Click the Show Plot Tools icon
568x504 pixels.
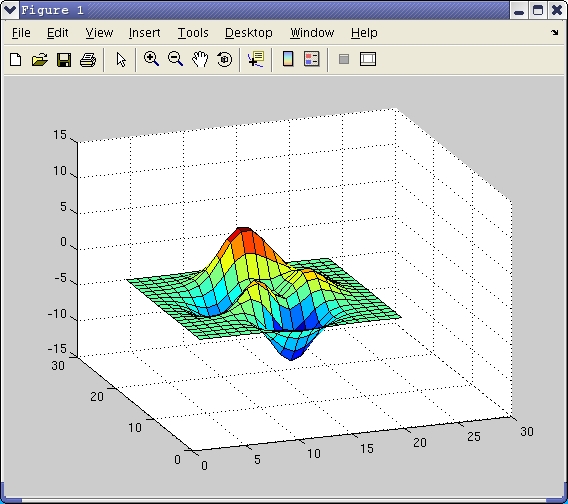click(x=368, y=59)
